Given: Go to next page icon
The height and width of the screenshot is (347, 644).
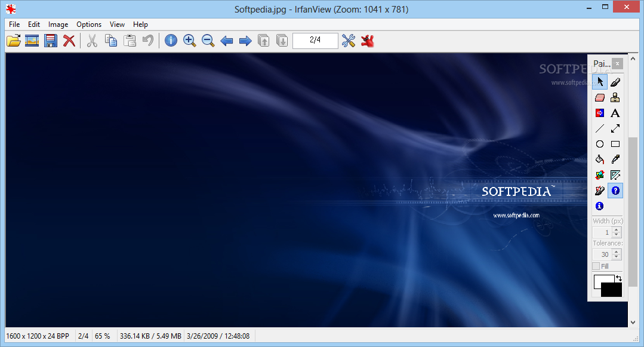Looking at the screenshot, I should coord(282,41).
